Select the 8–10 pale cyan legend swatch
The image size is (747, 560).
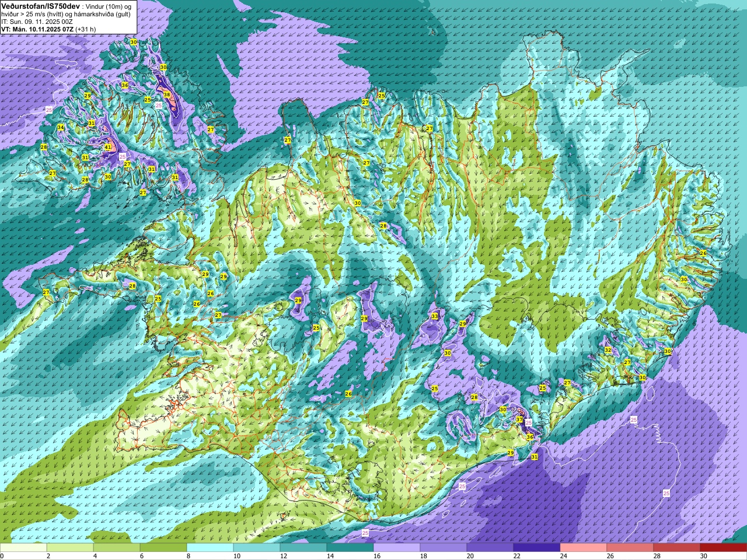tap(210, 548)
